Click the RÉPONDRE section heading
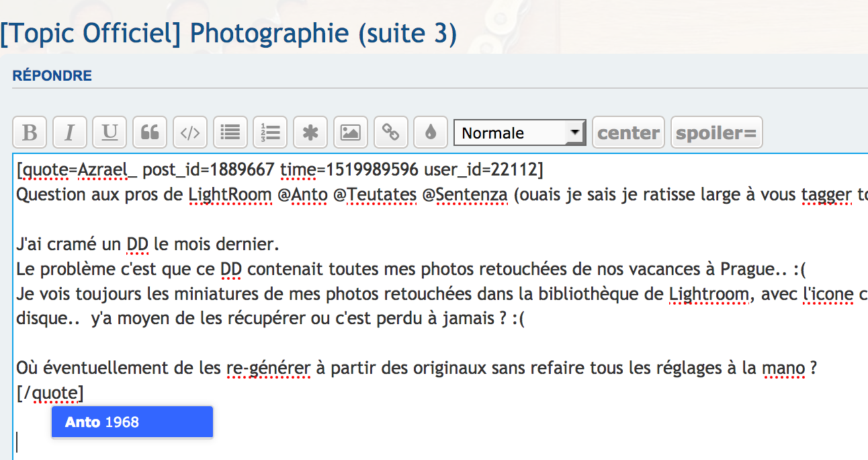The height and width of the screenshot is (460, 868). click(52, 76)
